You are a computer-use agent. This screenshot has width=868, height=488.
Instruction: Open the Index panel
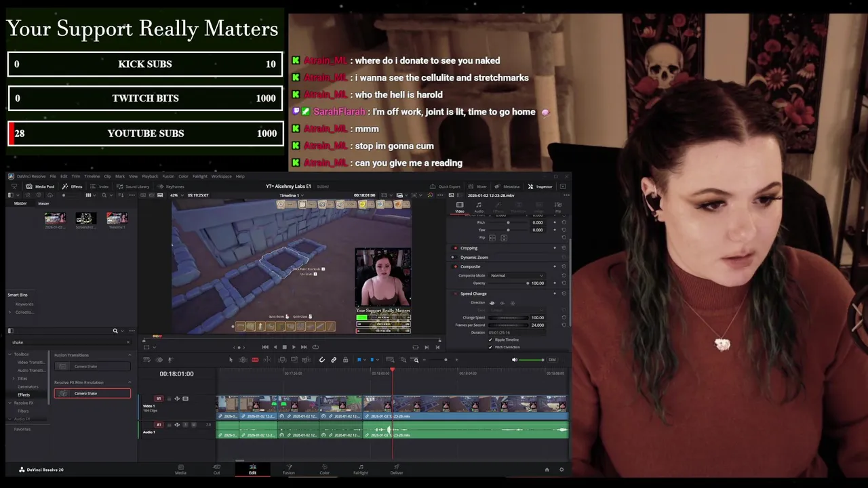(100, 186)
